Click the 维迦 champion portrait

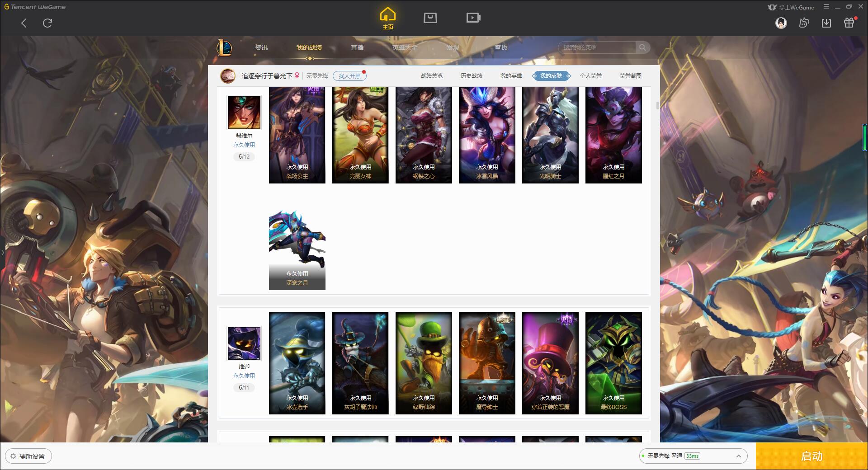coord(244,343)
